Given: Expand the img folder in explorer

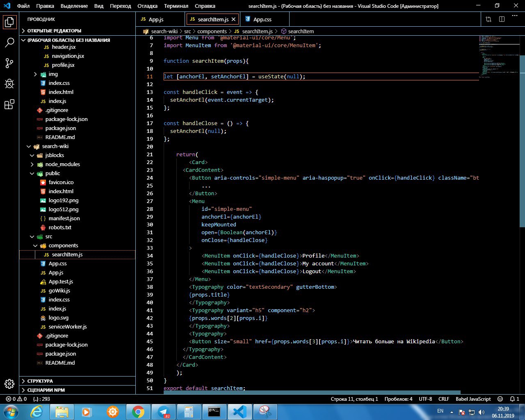Looking at the screenshot, I should 53,74.
